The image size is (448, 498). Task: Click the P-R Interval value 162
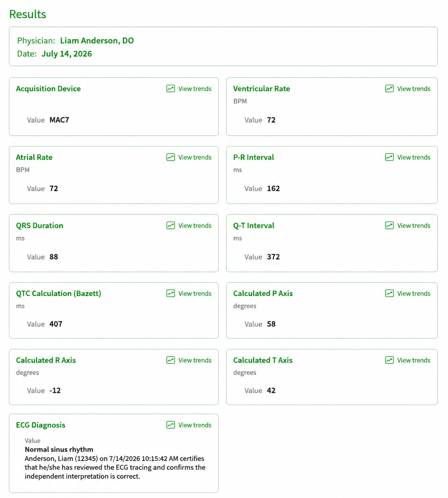(x=273, y=188)
